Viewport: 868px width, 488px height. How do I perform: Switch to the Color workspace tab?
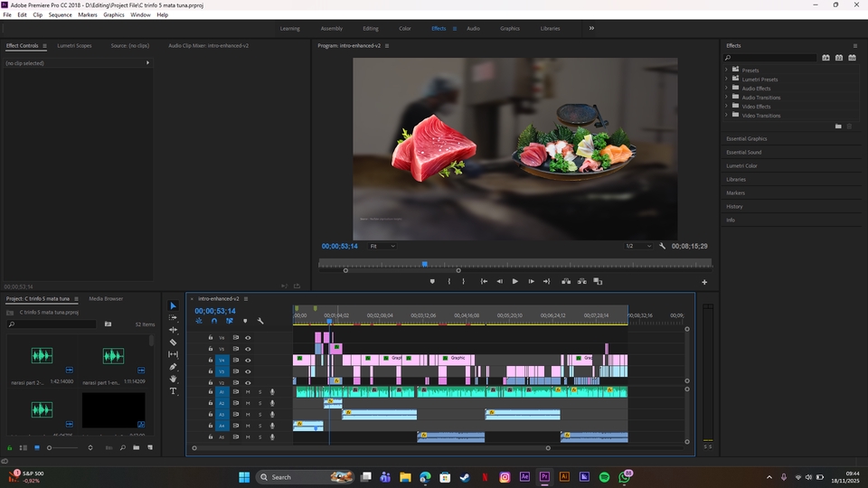point(405,28)
